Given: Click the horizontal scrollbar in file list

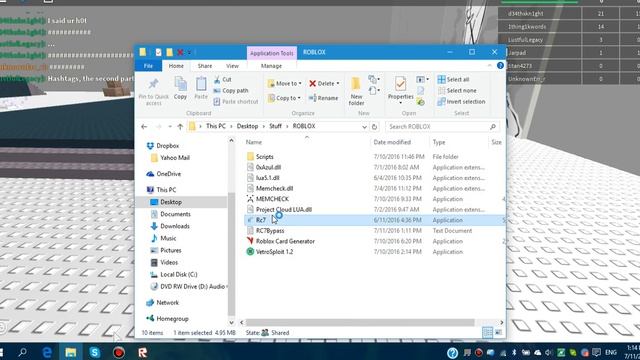Looking at the screenshot, I should [x=360, y=322].
